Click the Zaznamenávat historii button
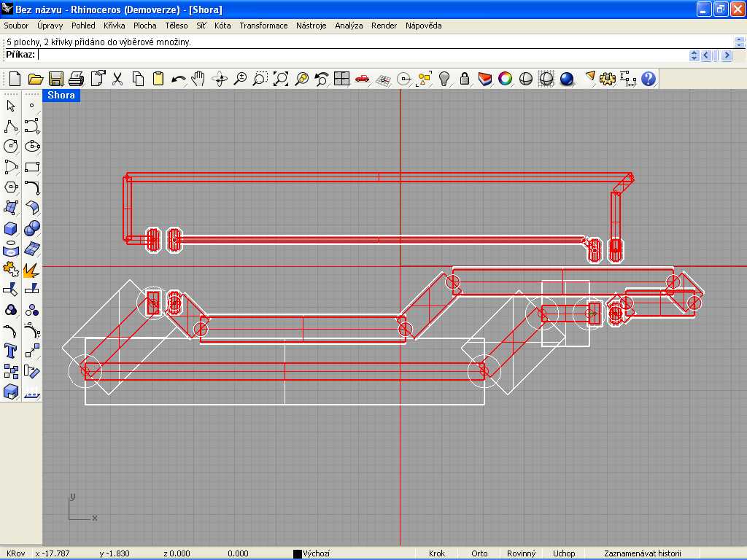Screen dimensions: 747x560 point(642,553)
